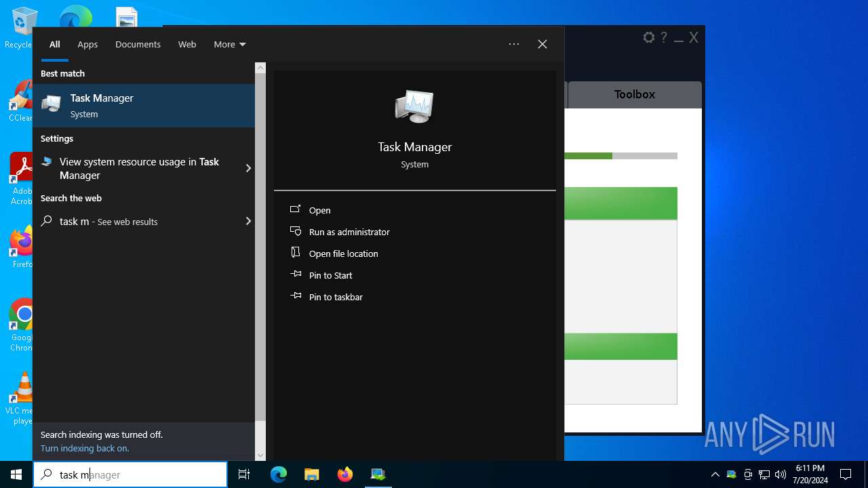
Task: Pin Task Manager to Start
Action: (330, 275)
